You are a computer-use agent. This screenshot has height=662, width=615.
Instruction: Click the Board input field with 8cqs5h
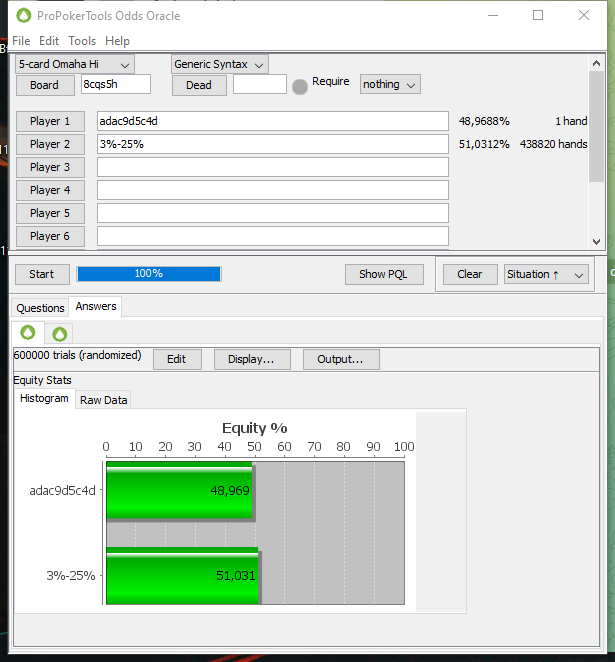click(116, 84)
